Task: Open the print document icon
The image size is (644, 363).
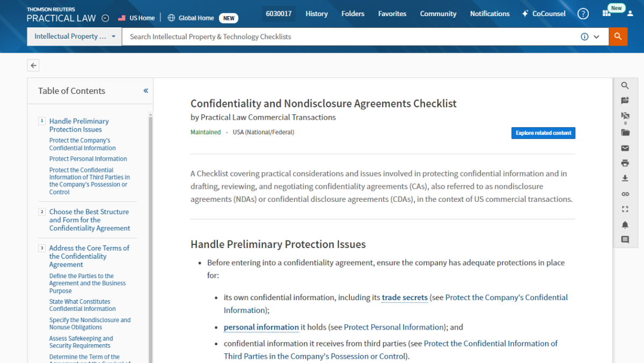Action: [x=625, y=163]
